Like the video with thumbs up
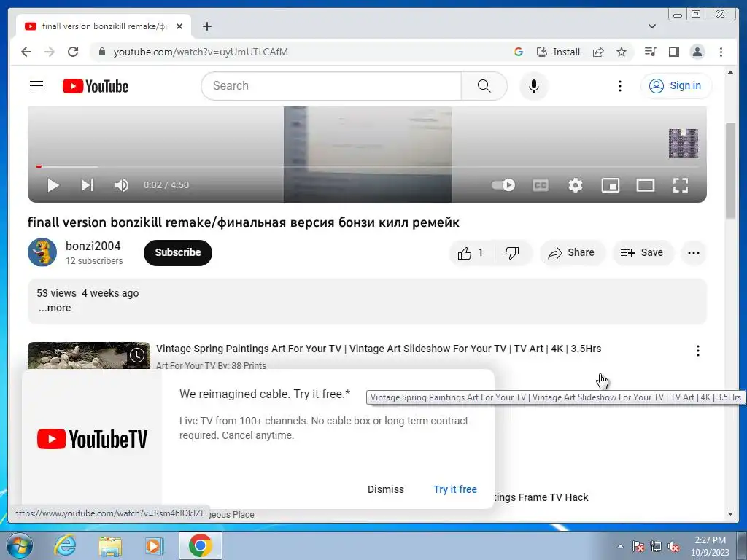747x560 pixels. [x=471, y=252]
